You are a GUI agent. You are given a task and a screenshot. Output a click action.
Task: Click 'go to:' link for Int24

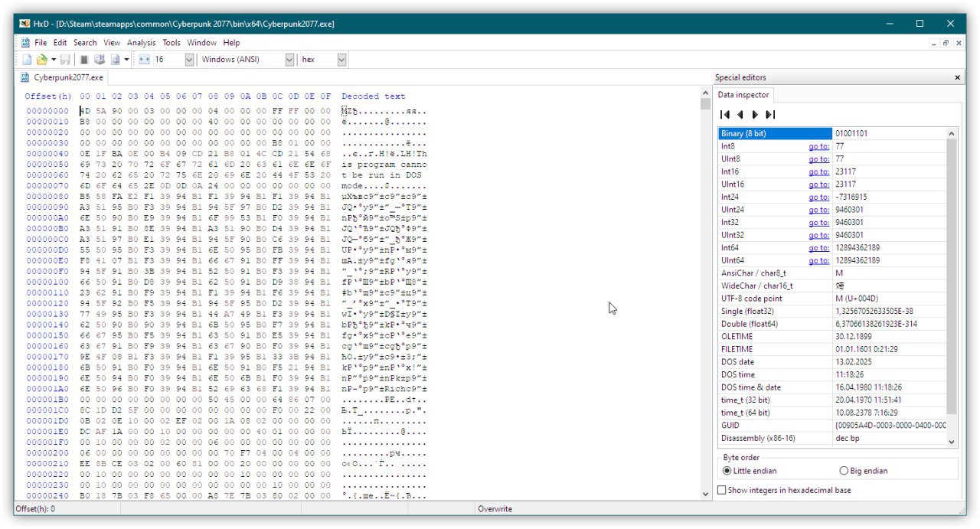pos(818,197)
